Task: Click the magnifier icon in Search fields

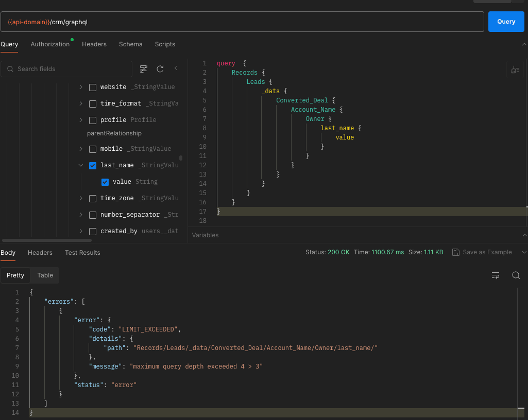Action: tap(10, 69)
